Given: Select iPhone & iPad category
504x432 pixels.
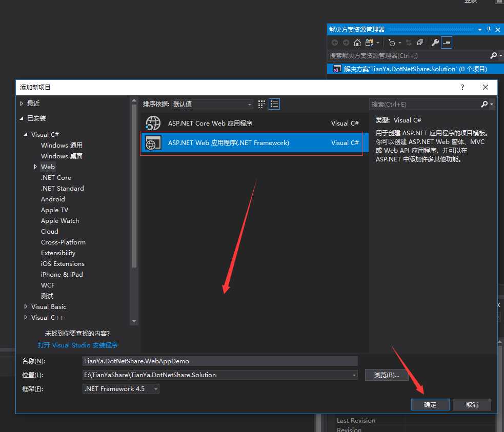Looking at the screenshot, I should (62, 274).
